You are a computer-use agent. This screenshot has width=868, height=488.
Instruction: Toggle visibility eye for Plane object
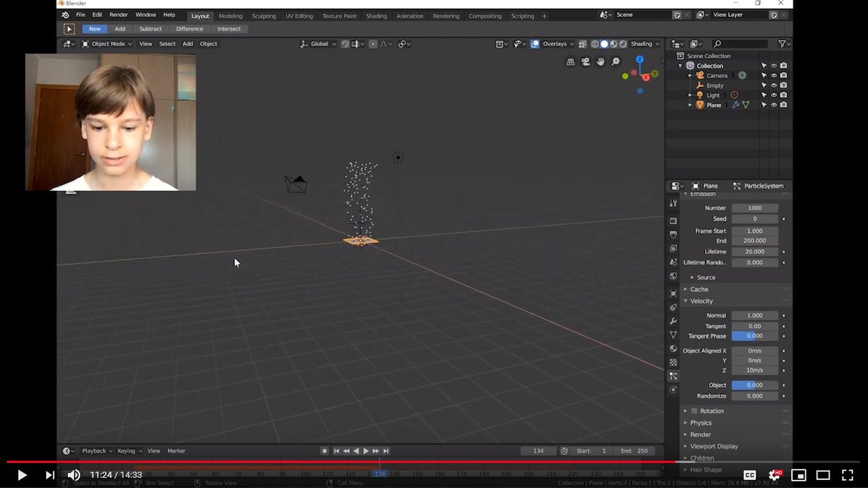click(773, 105)
